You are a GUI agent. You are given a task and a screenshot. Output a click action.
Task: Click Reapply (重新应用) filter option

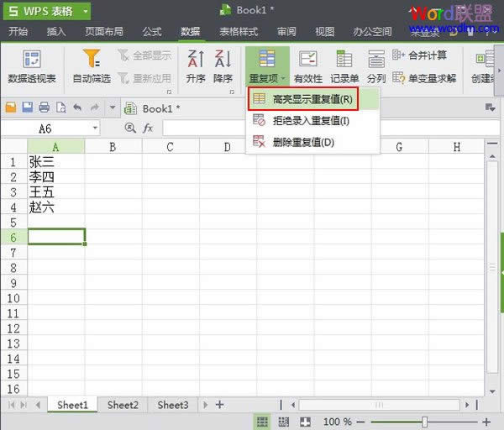(144, 78)
